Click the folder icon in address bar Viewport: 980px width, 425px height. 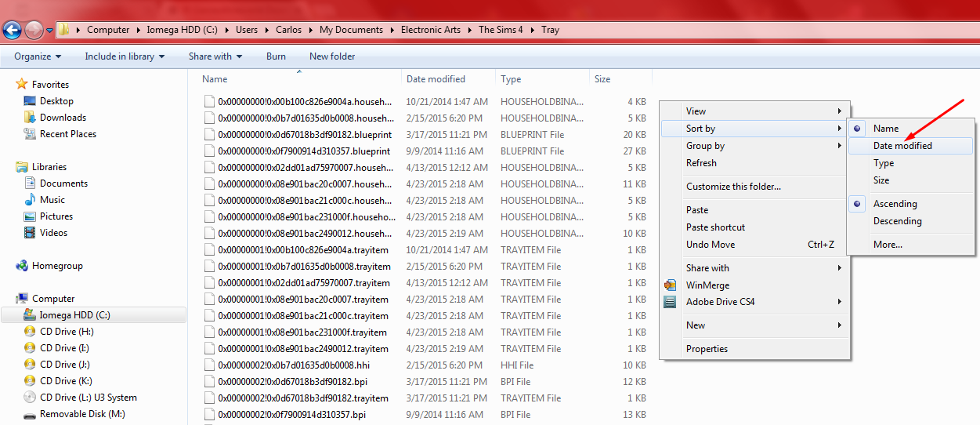(x=65, y=30)
